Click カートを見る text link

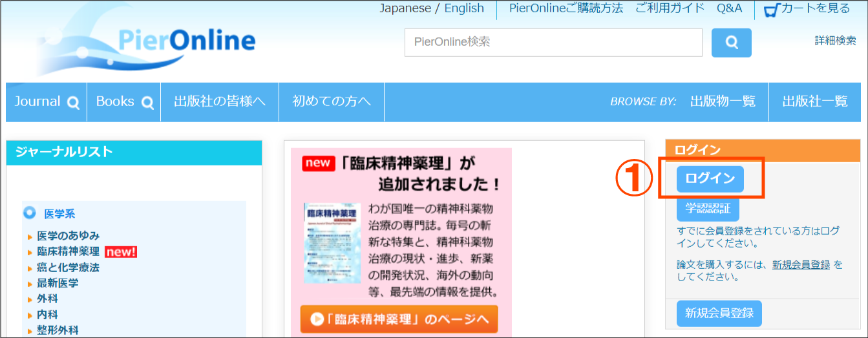[816, 8]
